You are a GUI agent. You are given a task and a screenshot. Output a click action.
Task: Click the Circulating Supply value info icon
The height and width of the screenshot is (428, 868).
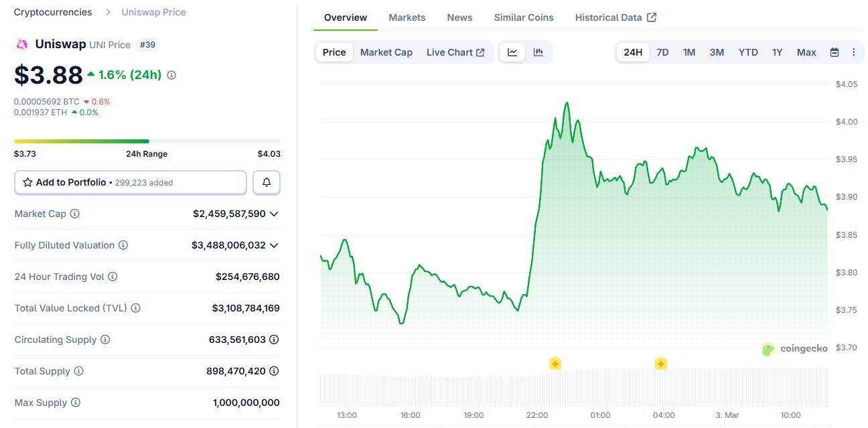click(274, 340)
